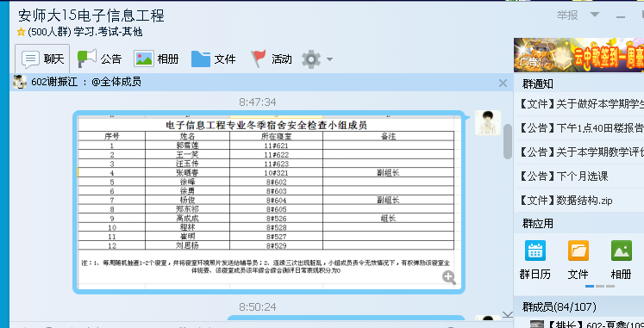Open the 文件 folder icon in toolbar
Image resolution: width=644 pixels, height=328 pixels.
pyautogui.click(x=200, y=59)
